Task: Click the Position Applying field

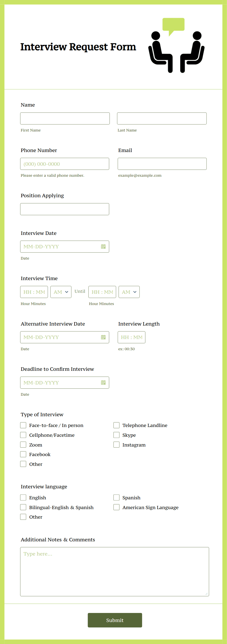Action: tap(65, 209)
